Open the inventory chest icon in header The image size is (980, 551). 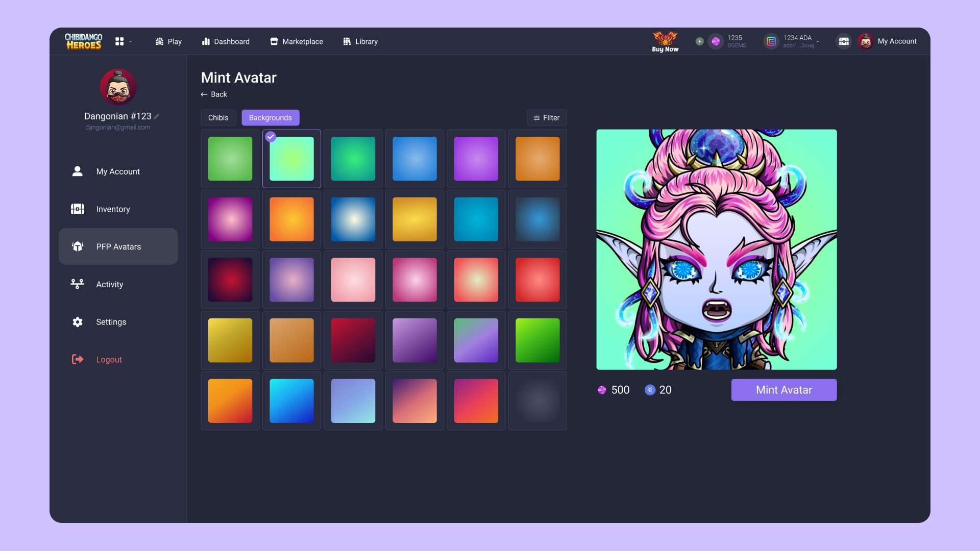point(844,41)
